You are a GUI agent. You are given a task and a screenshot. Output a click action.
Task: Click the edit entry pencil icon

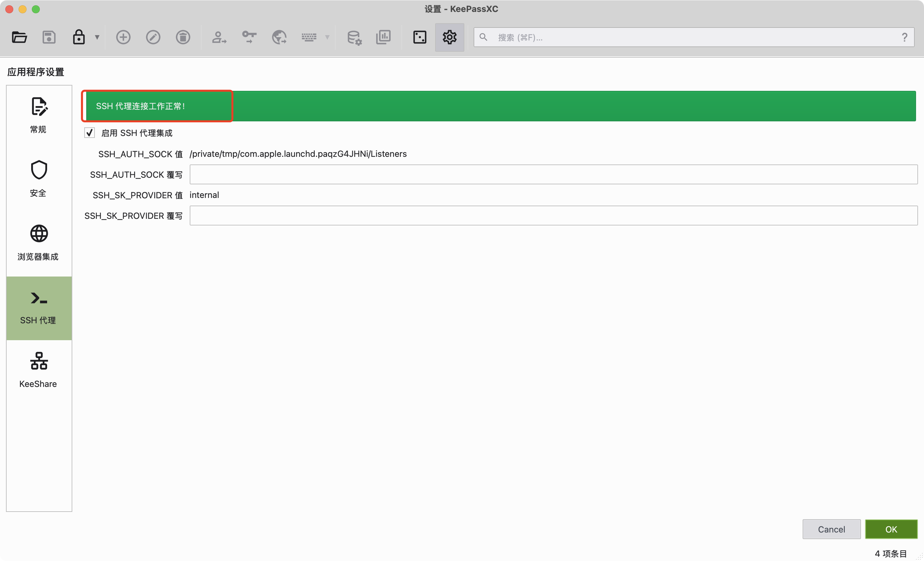click(x=153, y=37)
